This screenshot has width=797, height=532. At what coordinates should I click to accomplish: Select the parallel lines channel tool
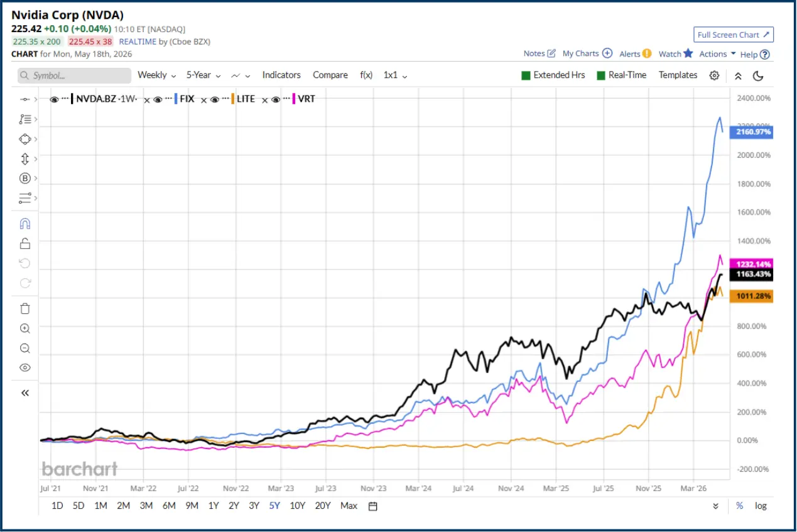tap(25, 198)
